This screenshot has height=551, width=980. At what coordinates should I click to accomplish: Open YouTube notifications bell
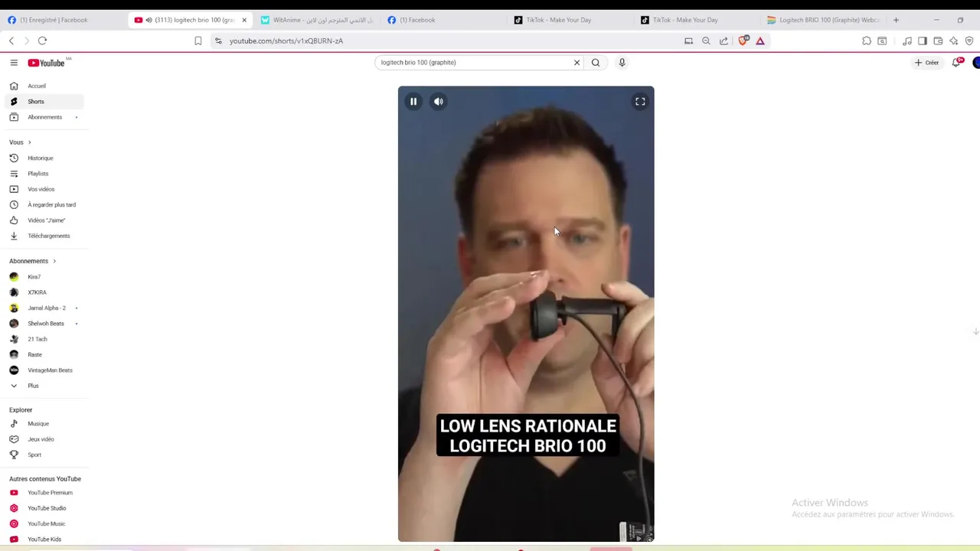(x=956, y=63)
